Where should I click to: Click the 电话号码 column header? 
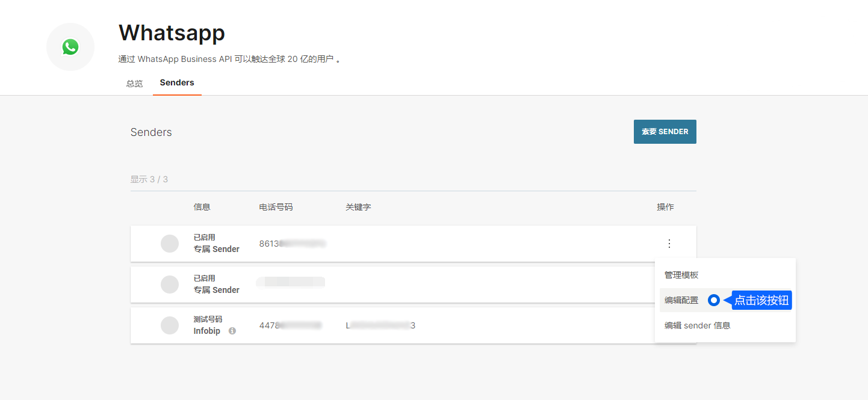[x=276, y=207]
